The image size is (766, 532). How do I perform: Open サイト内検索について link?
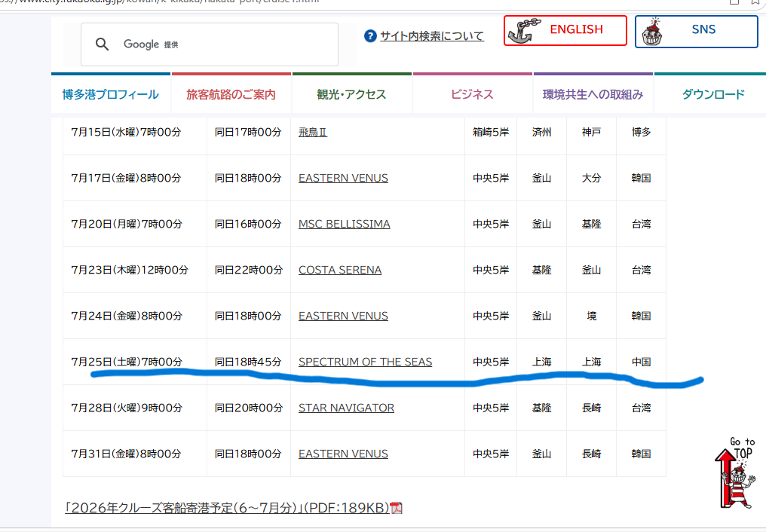[432, 35]
